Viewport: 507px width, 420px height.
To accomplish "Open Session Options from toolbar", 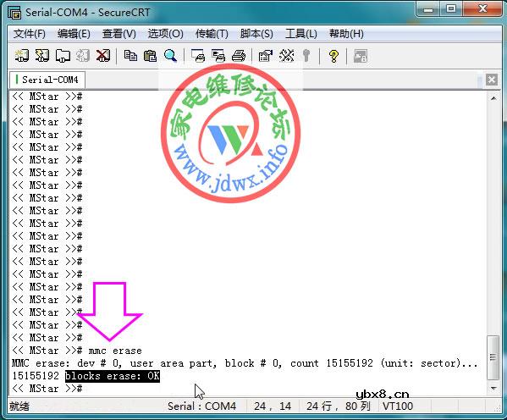I will tap(266, 56).
